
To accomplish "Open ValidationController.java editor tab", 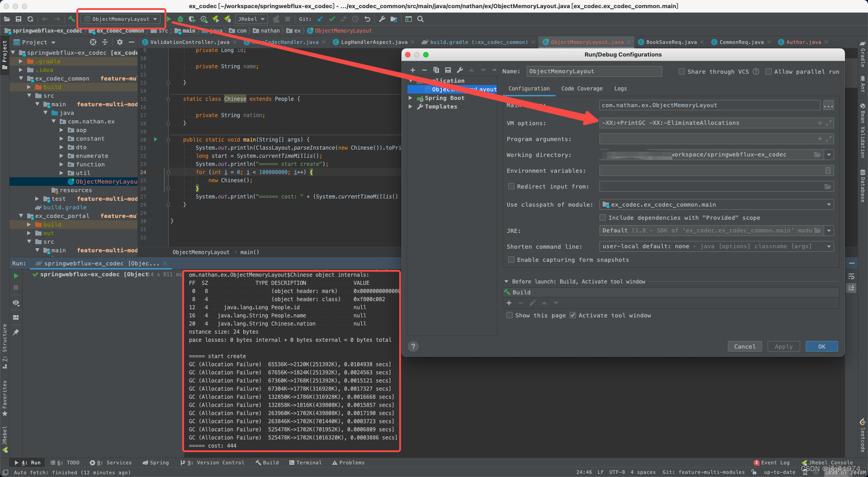I will click(x=189, y=42).
